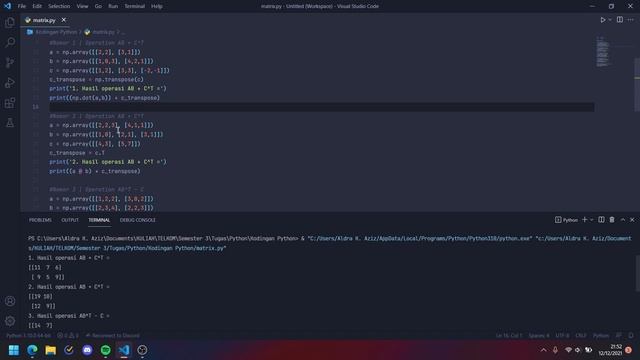Open the clock showing 21:32
The image size is (640, 360).
(611, 350)
